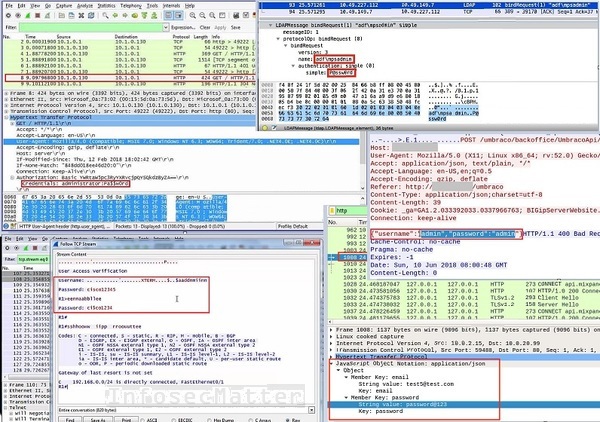Select packet 8 GET / HTTP/1.1 row
This screenshot has width=600, height=422.
pyautogui.click(x=130, y=78)
